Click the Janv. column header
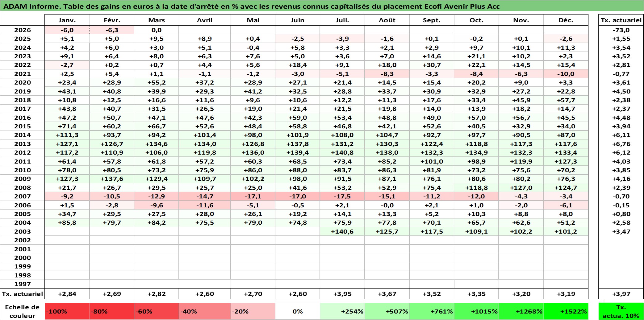 pos(67,20)
